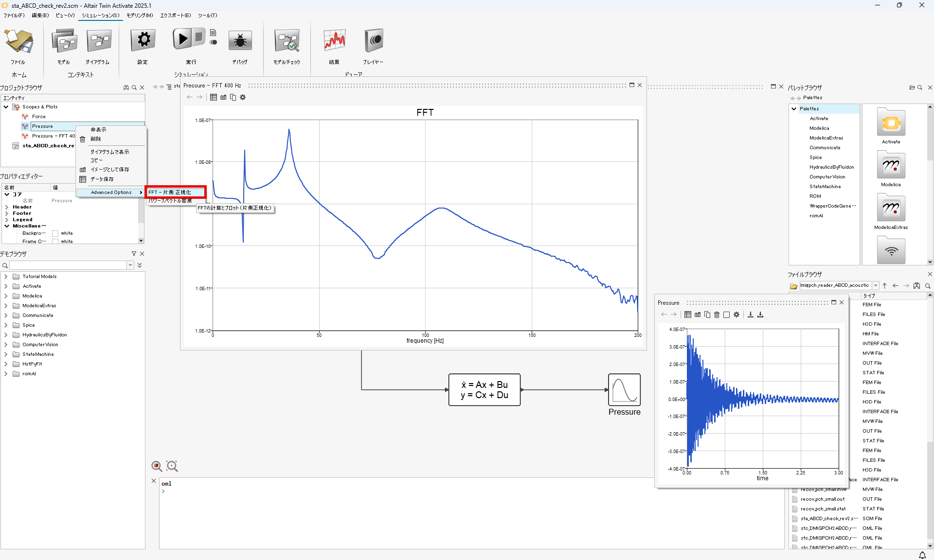Click the Run simulation play icon
Viewport: 934px width, 560px height.
pos(182,39)
